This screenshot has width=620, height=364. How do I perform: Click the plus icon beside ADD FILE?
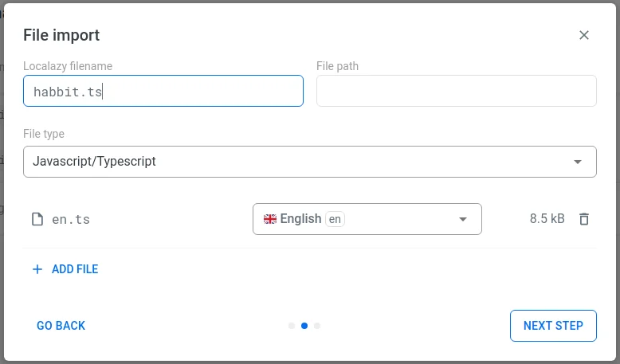tap(37, 269)
